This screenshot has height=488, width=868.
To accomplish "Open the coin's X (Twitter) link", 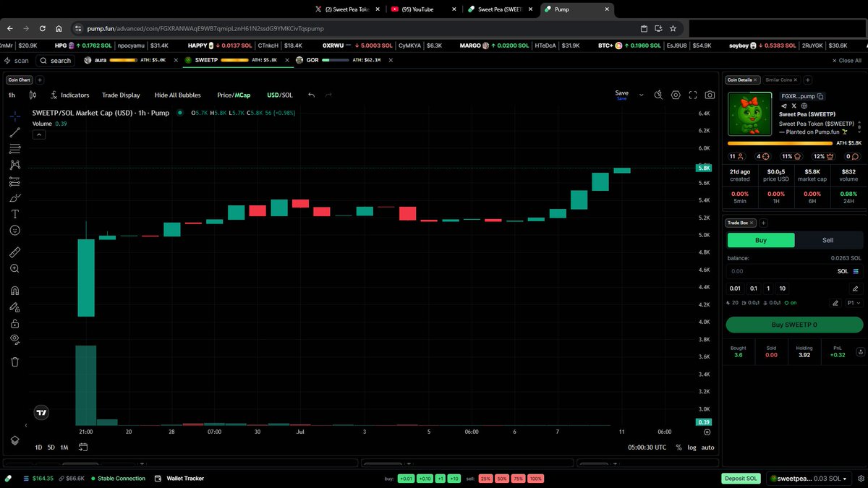I will [793, 106].
